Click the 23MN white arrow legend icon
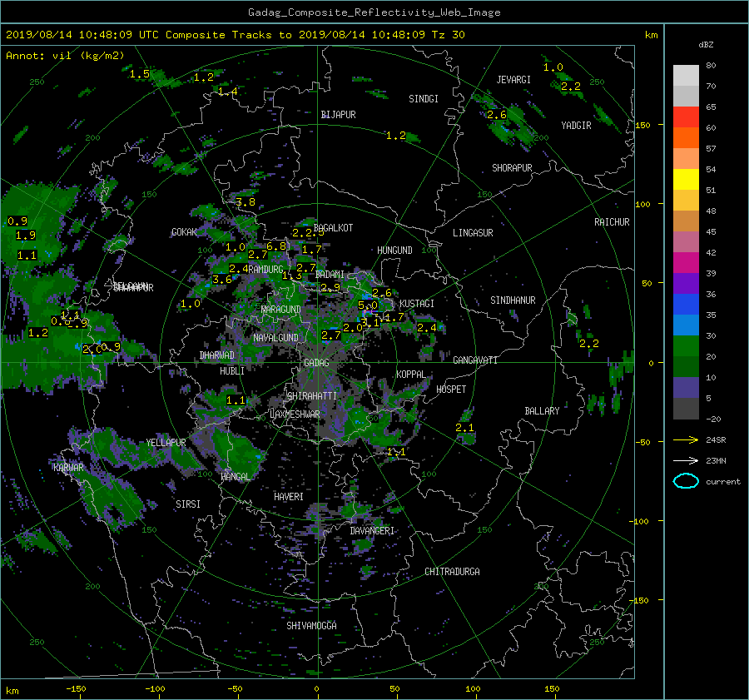The image size is (749, 700). point(686,460)
